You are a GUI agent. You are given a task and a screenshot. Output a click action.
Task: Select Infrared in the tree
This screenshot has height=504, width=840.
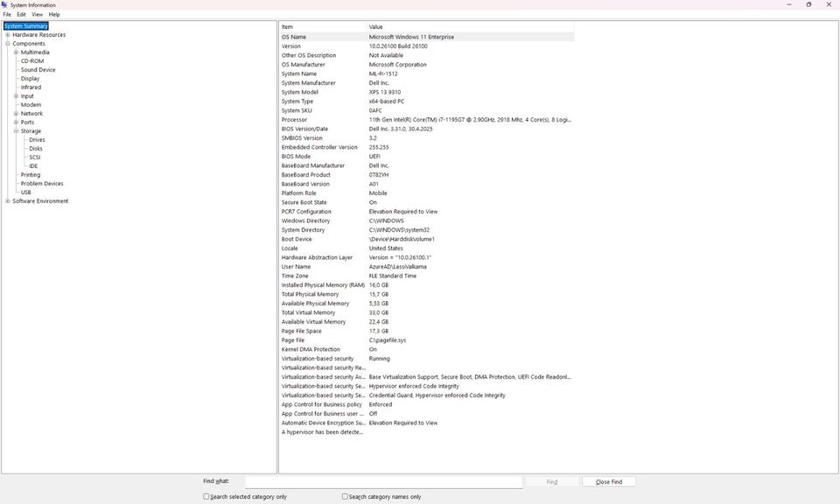31,87
